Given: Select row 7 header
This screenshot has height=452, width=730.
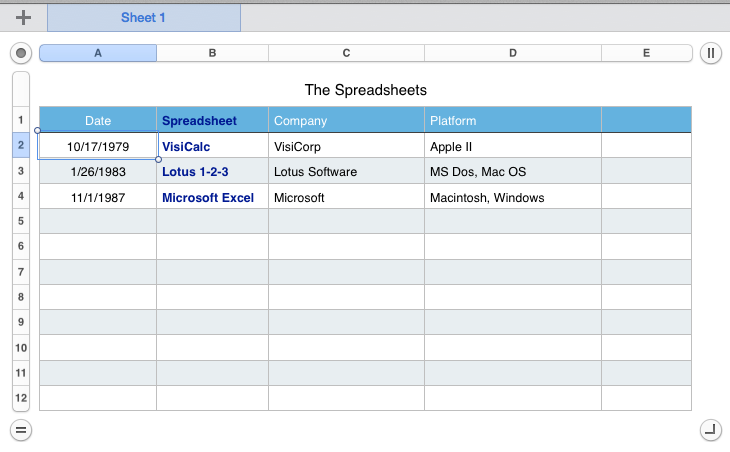Looking at the screenshot, I should (x=21, y=272).
